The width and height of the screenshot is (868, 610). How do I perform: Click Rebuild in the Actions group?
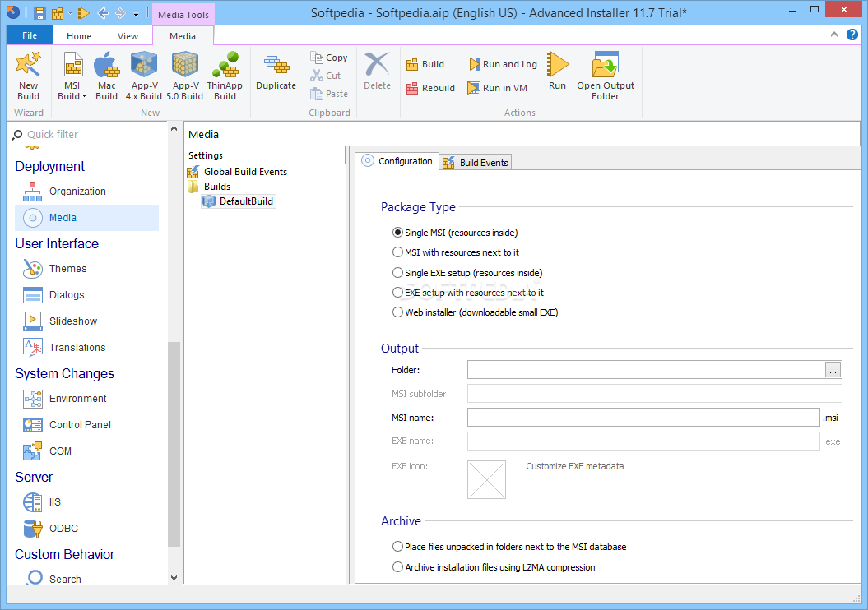430,88
